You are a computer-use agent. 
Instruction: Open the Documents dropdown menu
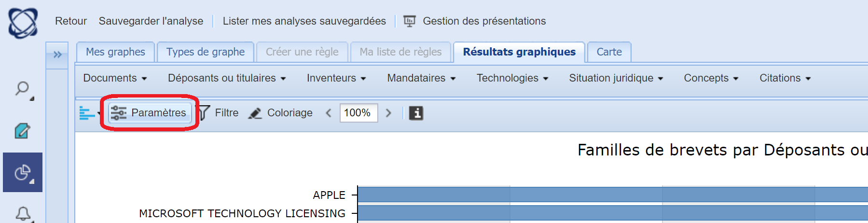(x=115, y=78)
